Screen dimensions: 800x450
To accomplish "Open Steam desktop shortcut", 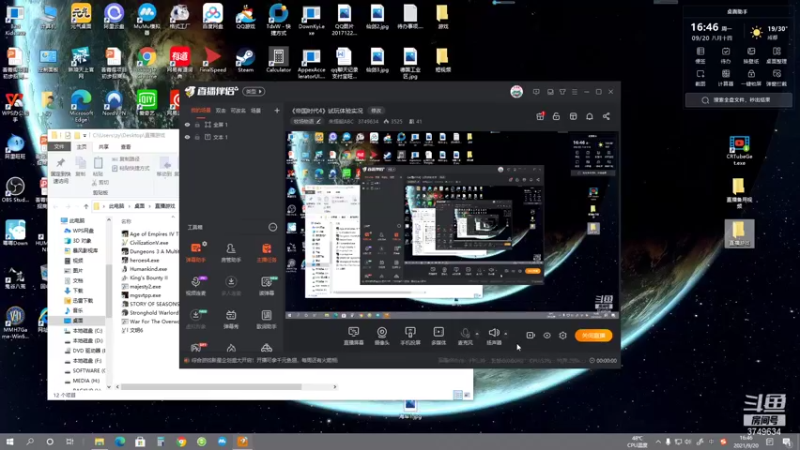I will (245, 60).
